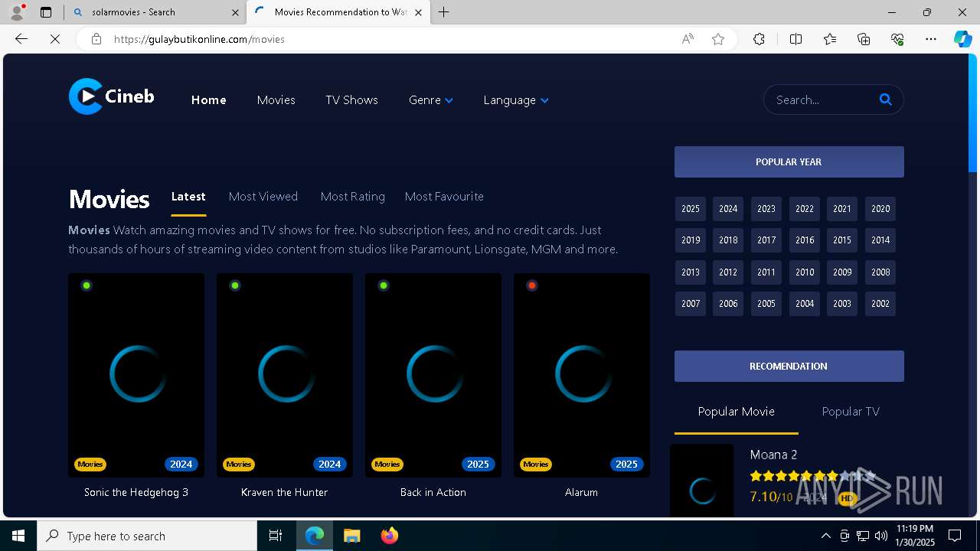Click Moana 2 star rating
980x551 pixels.
[812, 476]
